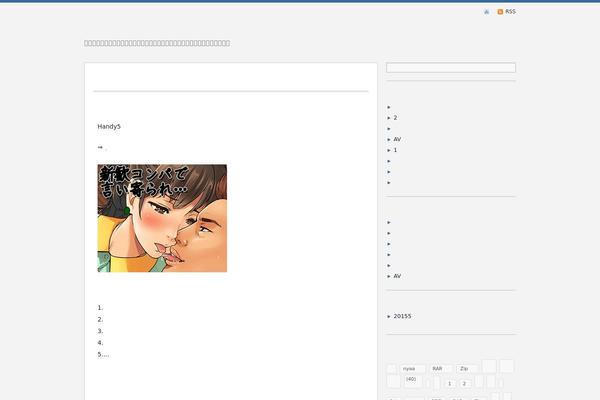This screenshot has height=400, width=600.
Task: Open the RSS text link
Action: pyautogui.click(x=510, y=11)
